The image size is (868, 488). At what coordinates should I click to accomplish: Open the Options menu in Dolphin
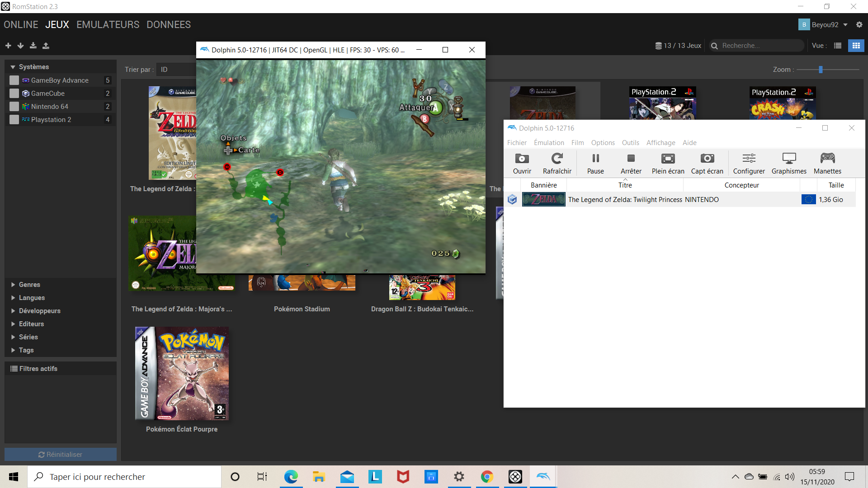[603, 143]
